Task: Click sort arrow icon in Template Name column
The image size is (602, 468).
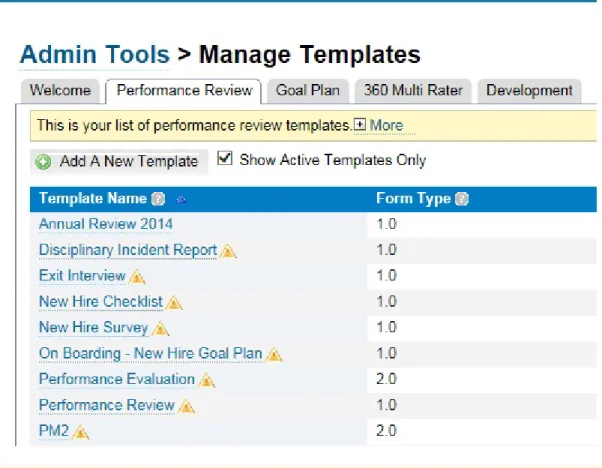Action: click(181, 200)
